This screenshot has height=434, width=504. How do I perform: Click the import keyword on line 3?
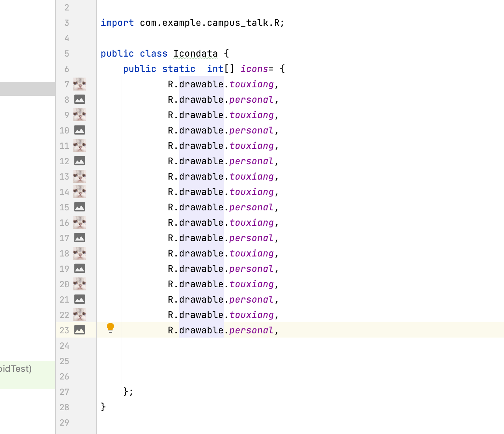pyautogui.click(x=117, y=23)
